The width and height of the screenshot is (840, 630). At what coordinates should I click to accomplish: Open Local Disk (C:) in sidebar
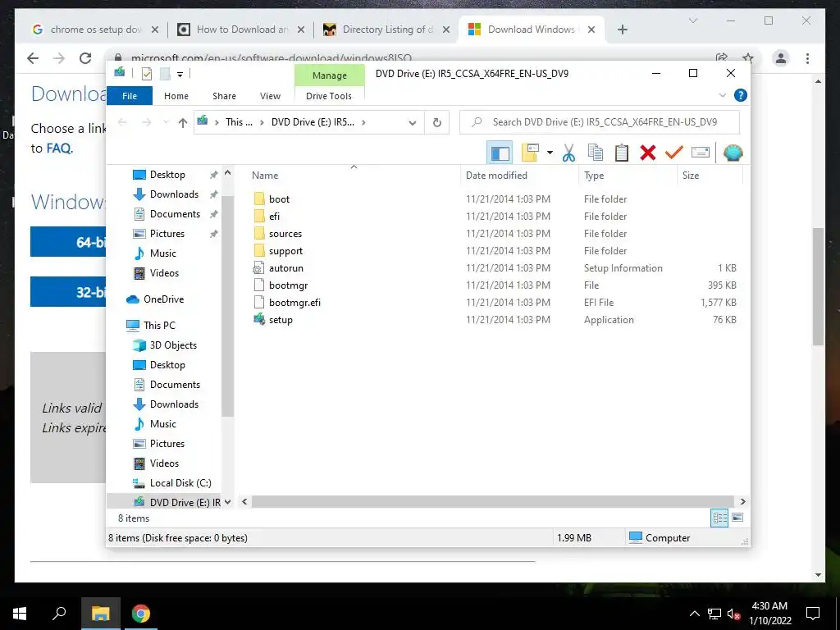[x=180, y=483]
